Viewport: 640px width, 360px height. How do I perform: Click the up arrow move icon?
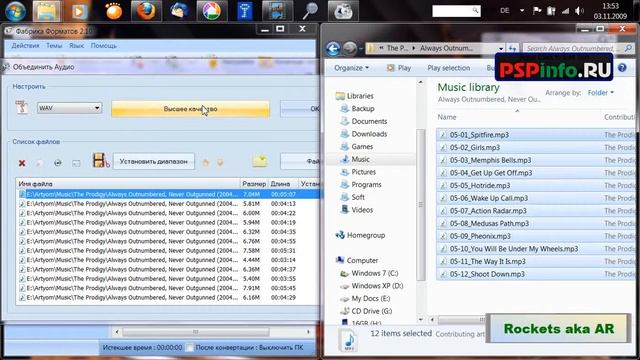coord(206,162)
